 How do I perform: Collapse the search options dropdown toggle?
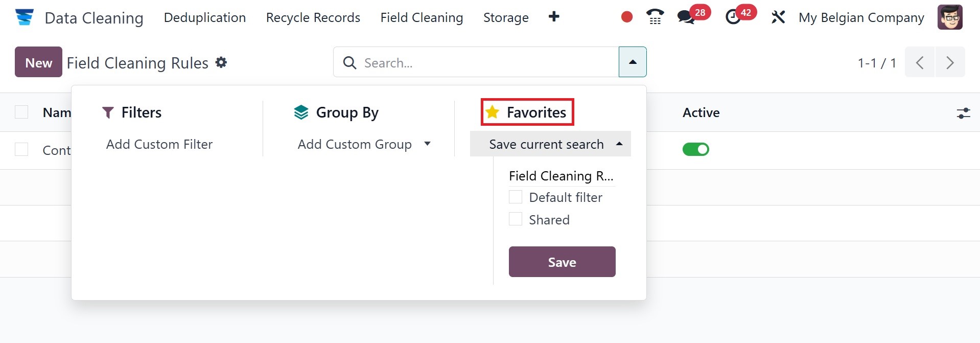[633, 62]
